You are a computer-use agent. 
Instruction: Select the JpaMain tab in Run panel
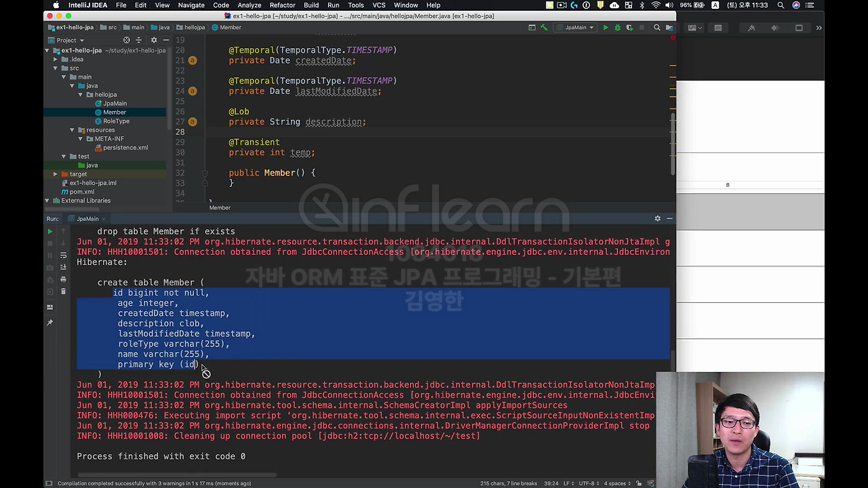87,218
